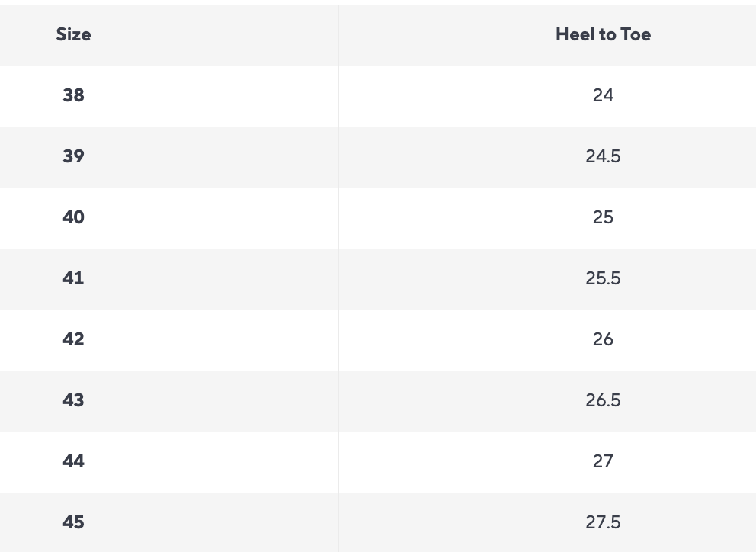Image resolution: width=756 pixels, height=552 pixels.
Task: Click the heel to toe value 26
Action: (603, 339)
